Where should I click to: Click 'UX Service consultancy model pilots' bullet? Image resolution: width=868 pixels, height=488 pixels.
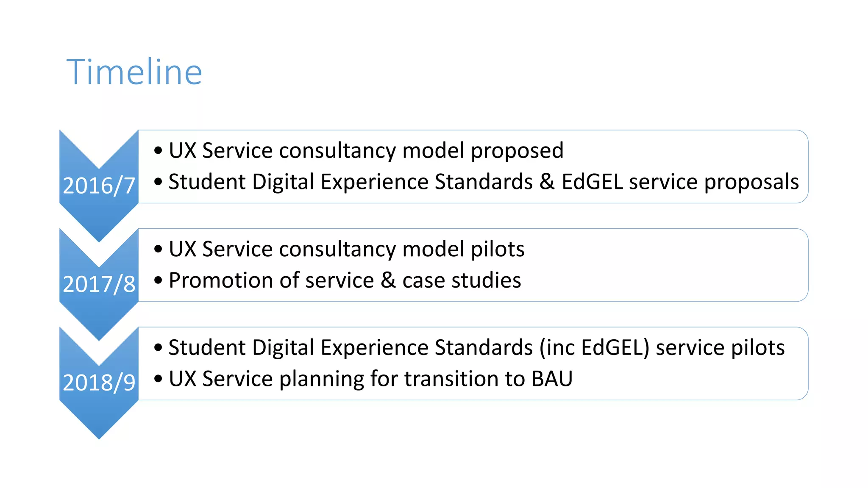(346, 249)
